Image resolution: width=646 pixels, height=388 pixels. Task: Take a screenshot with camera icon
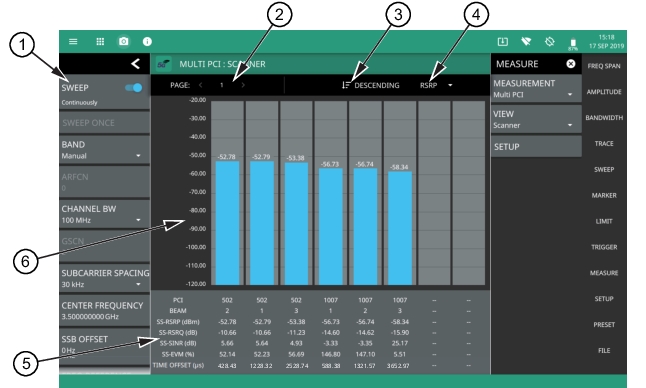(124, 42)
